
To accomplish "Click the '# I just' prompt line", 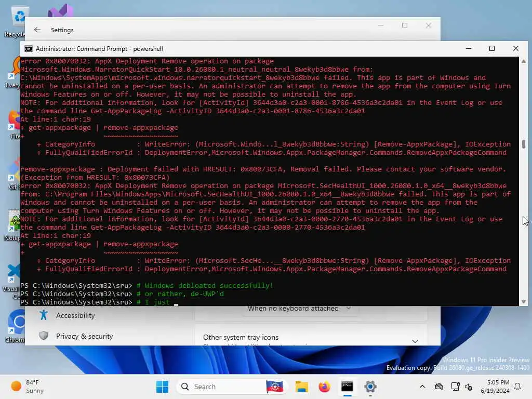I will pyautogui.click(x=153, y=302).
